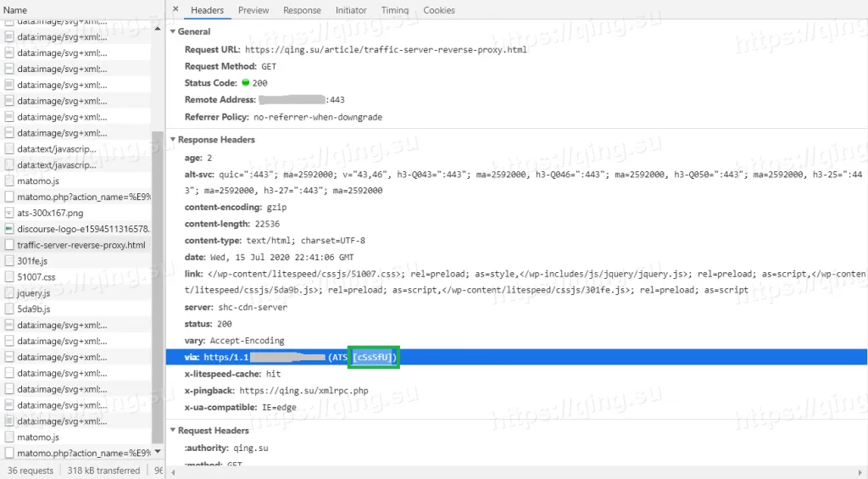
Task: Collapse the General section
Action: (172, 31)
